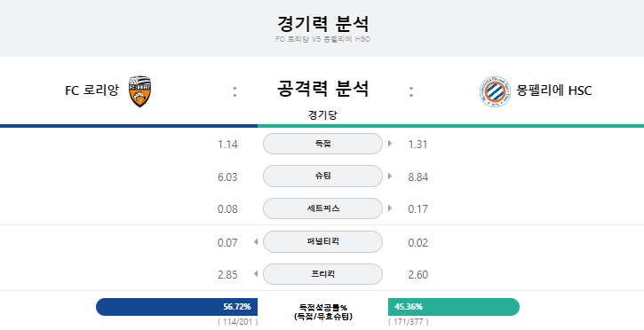Select the 득점 stat pill button
Image resolution: width=644 pixels, height=330 pixels.
[x=322, y=144]
